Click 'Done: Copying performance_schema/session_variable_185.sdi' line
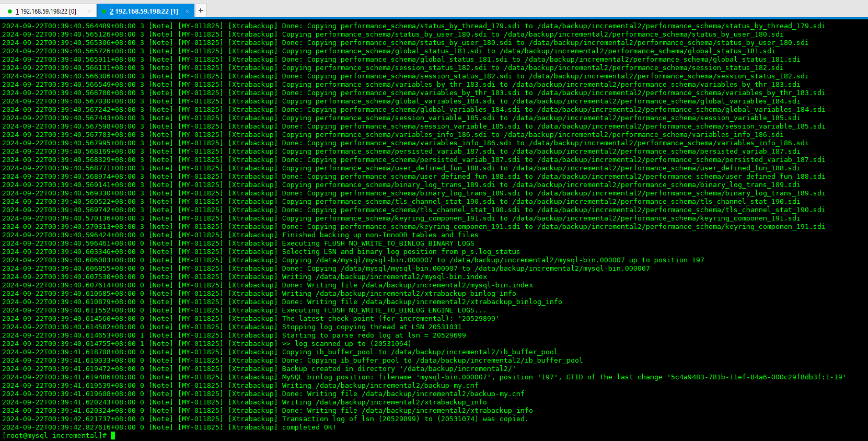 click(414, 126)
